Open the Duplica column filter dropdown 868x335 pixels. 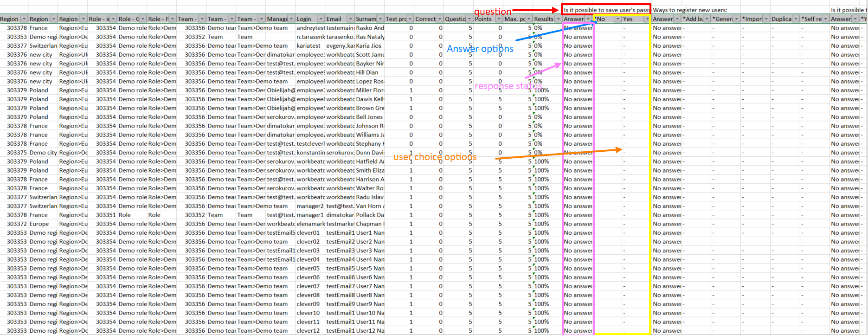(796, 19)
